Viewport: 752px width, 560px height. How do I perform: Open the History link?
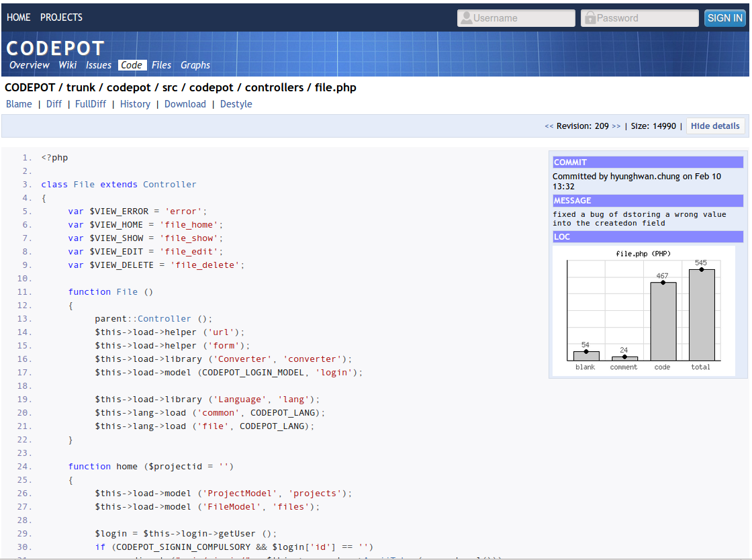(135, 104)
